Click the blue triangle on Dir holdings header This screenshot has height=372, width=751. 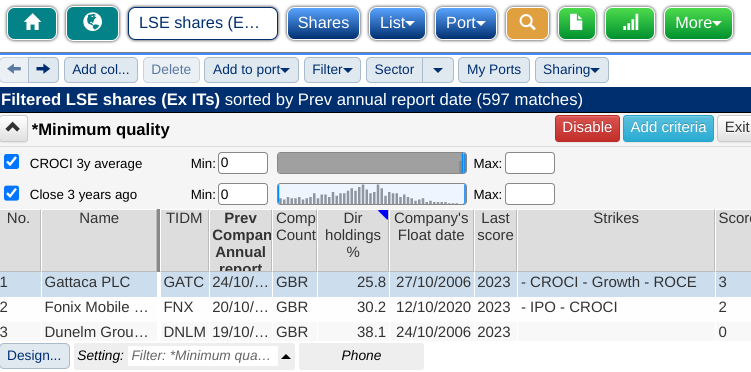[383, 214]
